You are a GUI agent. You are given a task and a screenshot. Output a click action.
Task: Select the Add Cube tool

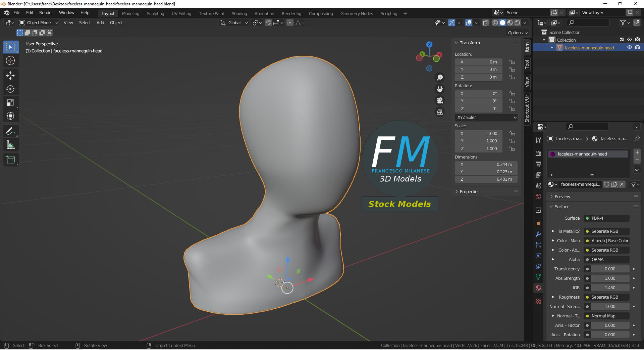11,160
